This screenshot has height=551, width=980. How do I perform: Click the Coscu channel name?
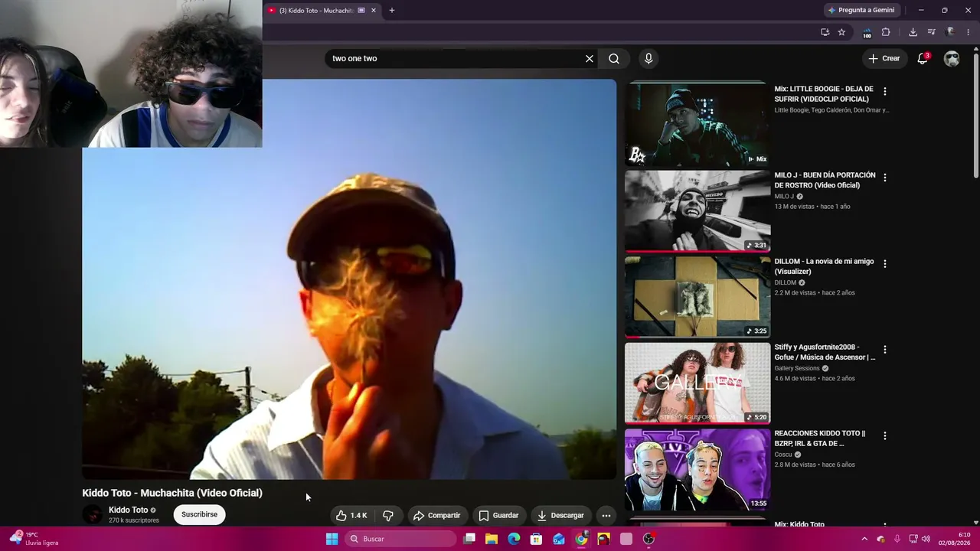coord(783,455)
